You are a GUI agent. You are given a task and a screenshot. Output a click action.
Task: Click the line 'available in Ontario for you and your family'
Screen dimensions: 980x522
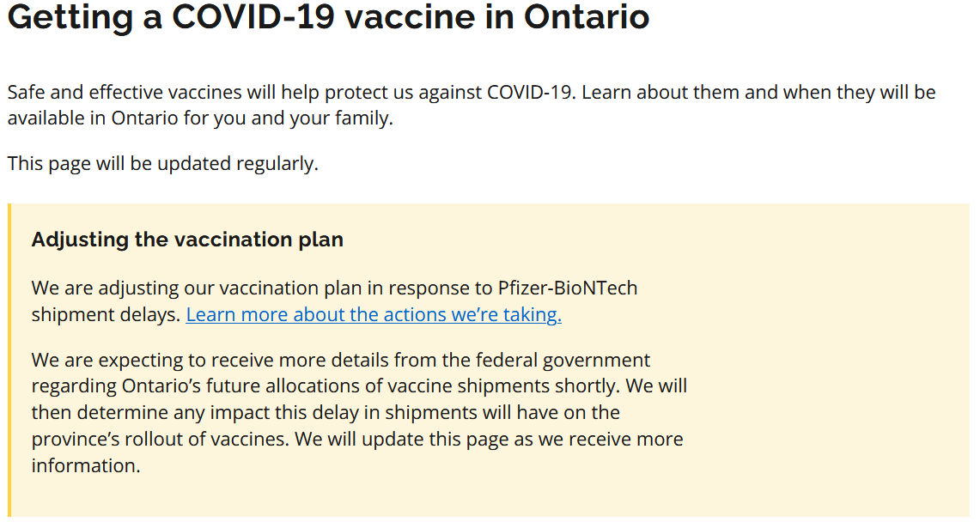(200, 118)
